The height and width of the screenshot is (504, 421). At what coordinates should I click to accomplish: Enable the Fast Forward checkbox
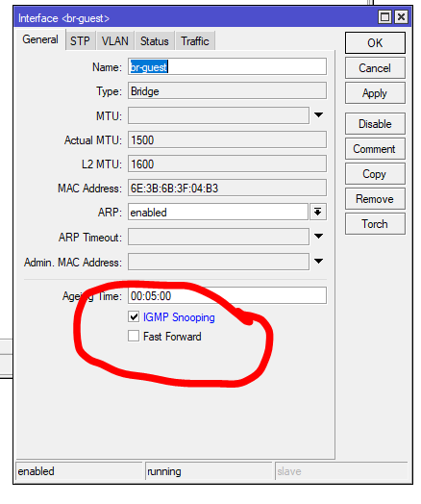pyautogui.click(x=134, y=336)
